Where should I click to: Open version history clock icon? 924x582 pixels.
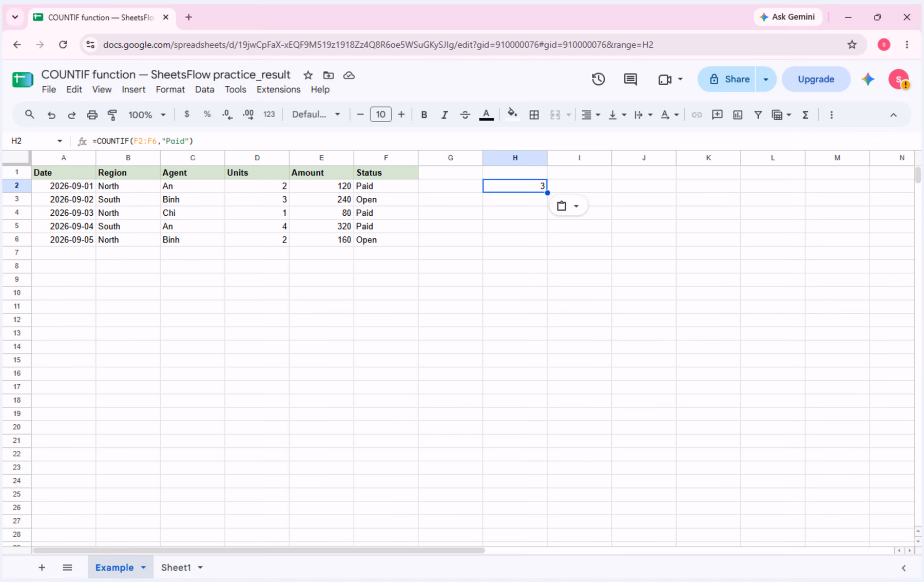click(598, 79)
